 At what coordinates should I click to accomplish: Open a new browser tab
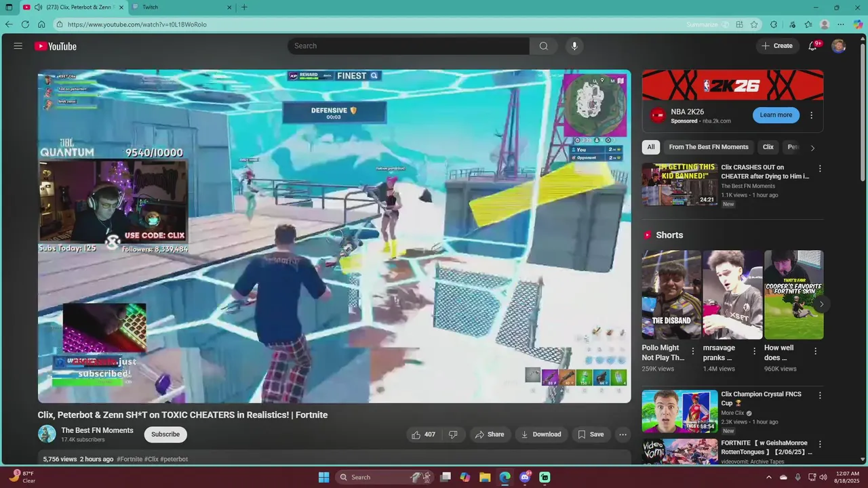point(244,7)
